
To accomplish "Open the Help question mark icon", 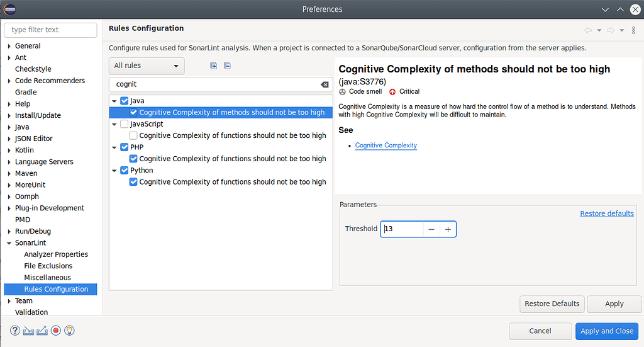I will pyautogui.click(x=15, y=331).
